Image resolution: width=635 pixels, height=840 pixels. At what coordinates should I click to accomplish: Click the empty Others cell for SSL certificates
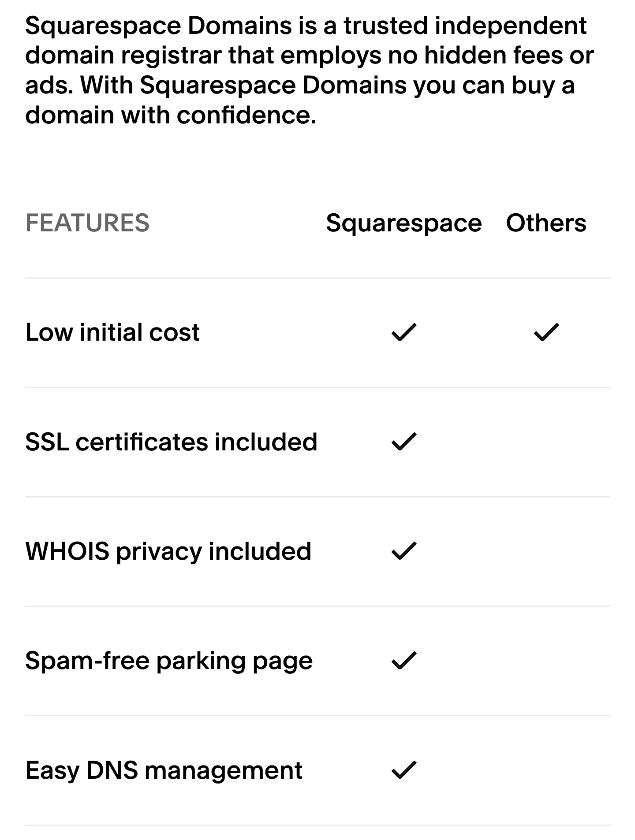click(x=546, y=442)
